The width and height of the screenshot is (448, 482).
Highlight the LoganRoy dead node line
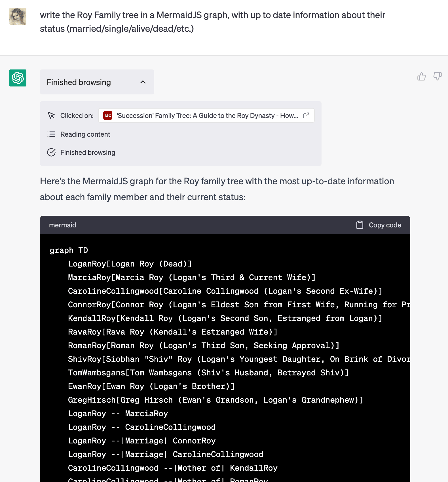click(130, 264)
